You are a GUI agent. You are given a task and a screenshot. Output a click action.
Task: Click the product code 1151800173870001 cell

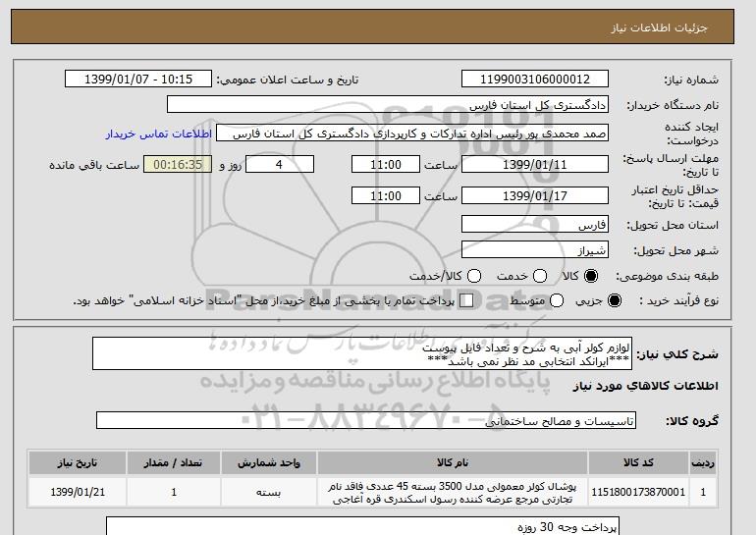[x=638, y=492]
